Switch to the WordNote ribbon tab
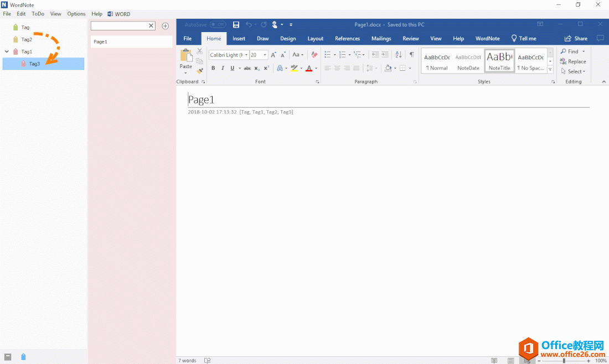The width and height of the screenshot is (609, 364). click(x=487, y=39)
